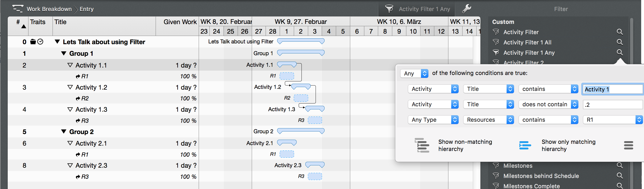Viewport: 644px width, 189px height.
Task: Click the clock status icon on row 0
Action: 41,42
